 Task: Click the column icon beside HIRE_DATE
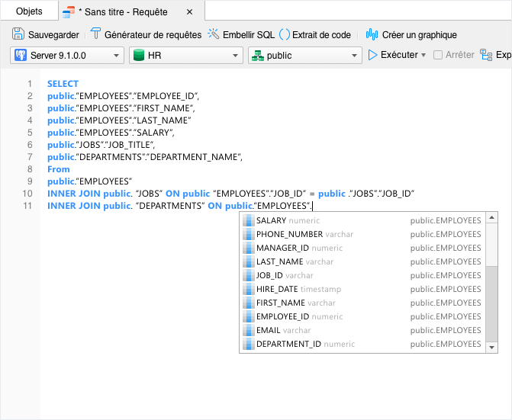249,289
